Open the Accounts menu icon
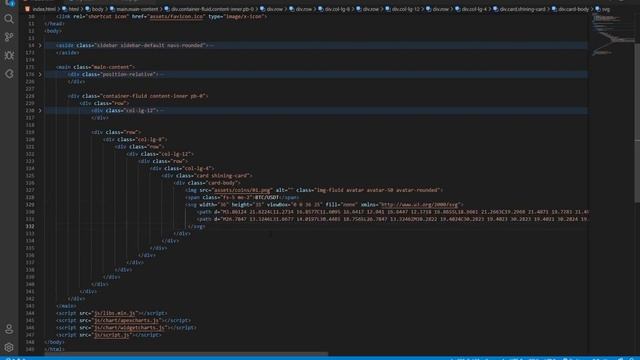The height and width of the screenshot is (360, 640). coord(9,329)
